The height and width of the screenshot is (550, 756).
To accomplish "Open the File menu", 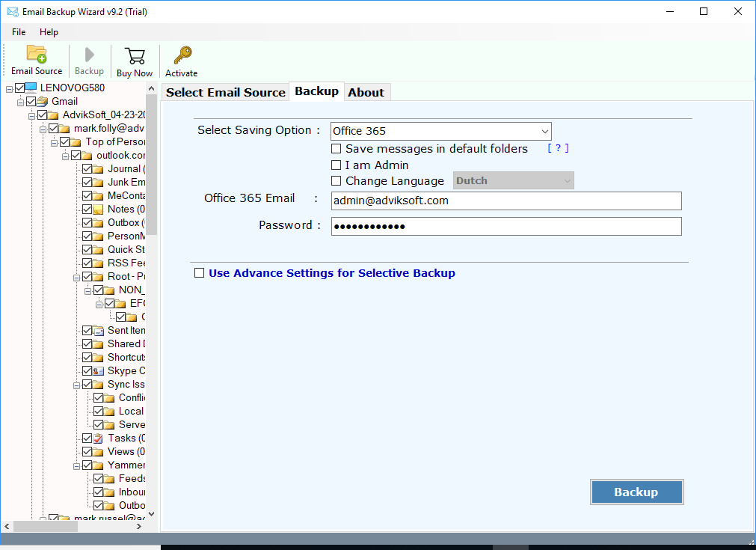I will 19,32.
